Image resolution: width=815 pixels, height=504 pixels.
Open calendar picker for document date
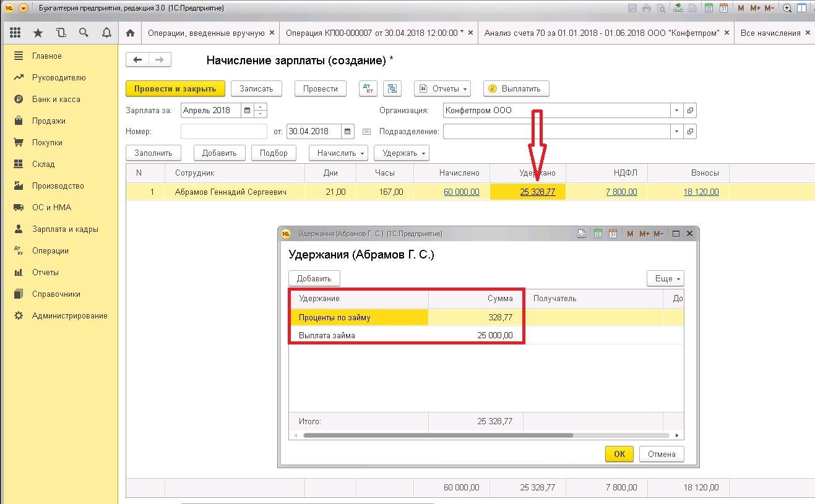click(348, 131)
